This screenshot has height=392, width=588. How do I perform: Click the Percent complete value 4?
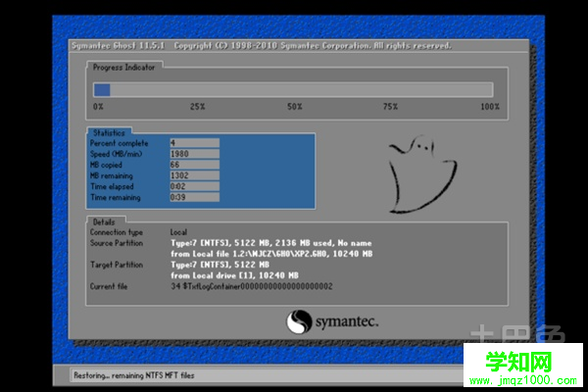[x=195, y=143]
